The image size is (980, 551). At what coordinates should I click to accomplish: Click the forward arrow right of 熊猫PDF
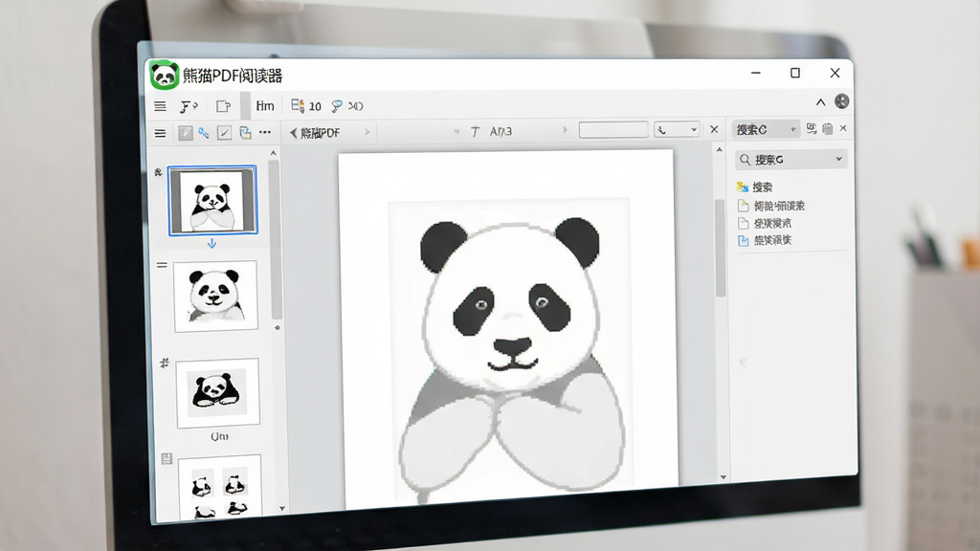367,132
